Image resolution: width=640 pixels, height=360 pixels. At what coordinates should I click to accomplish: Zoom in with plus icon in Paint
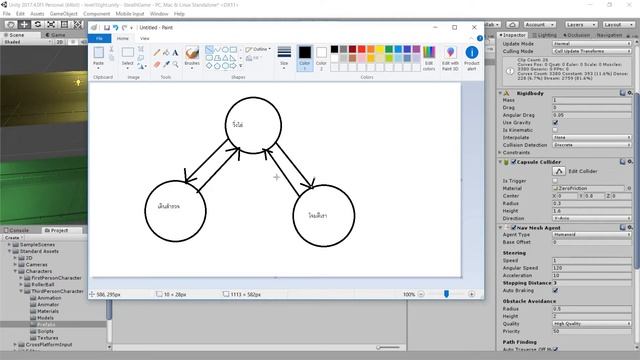pos(471,294)
